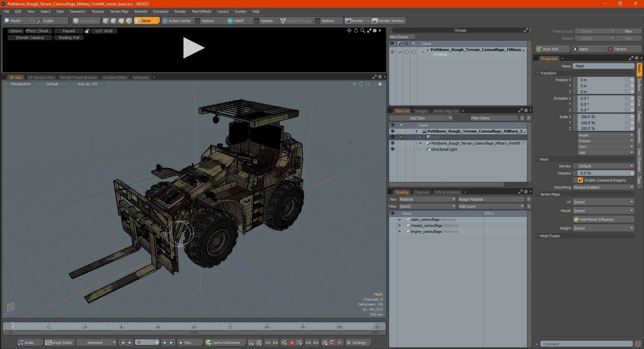Click the red record autokey button
This screenshot has width=644, height=349.
point(292,343)
